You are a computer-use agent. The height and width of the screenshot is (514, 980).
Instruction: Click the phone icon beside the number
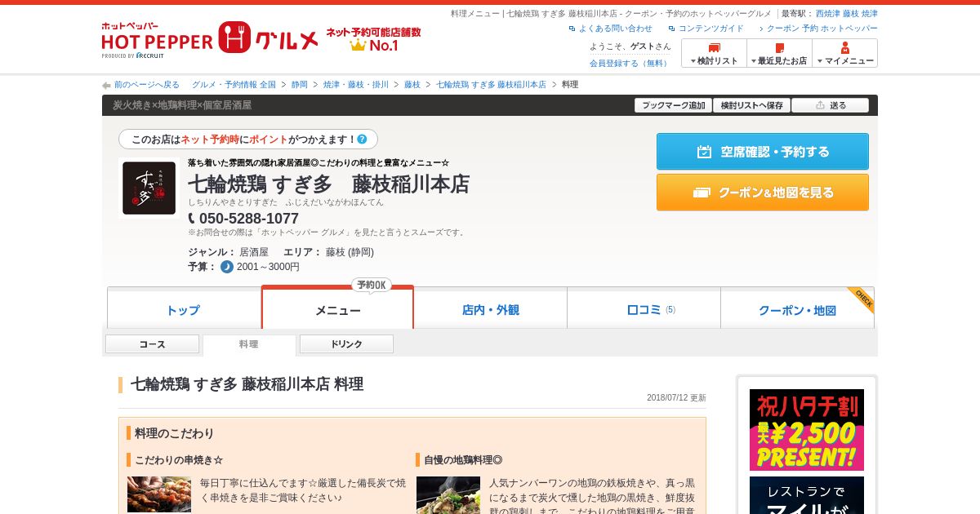tap(192, 219)
